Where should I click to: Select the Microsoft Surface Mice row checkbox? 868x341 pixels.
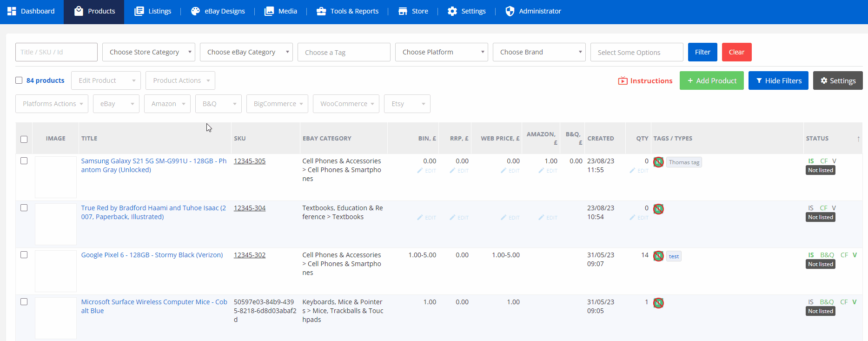(x=24, y=302)
